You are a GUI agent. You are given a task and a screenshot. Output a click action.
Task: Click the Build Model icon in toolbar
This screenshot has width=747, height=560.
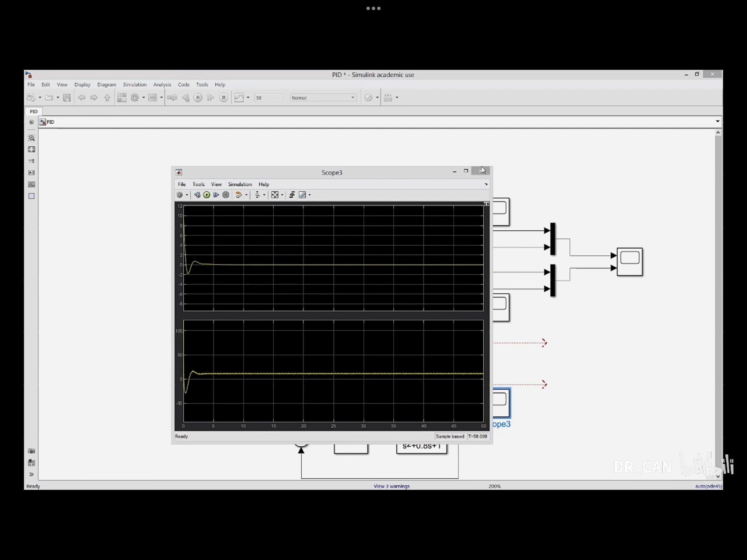pyautogui.click(x=388, y=98)
